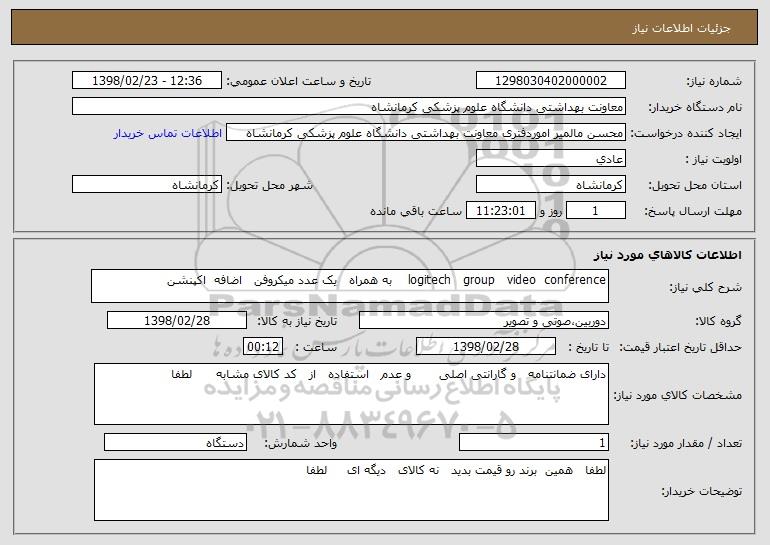This screenshot has width=770, height=545.
Task: Click the ساعت باقی مانده text
Action: coord(416,211)
